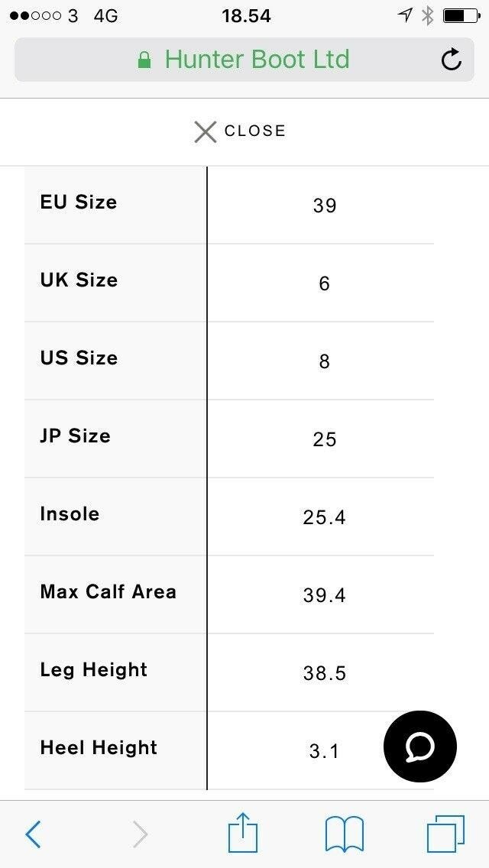
Task: Select the Max Calf Area label
Action: pos(108,592)
